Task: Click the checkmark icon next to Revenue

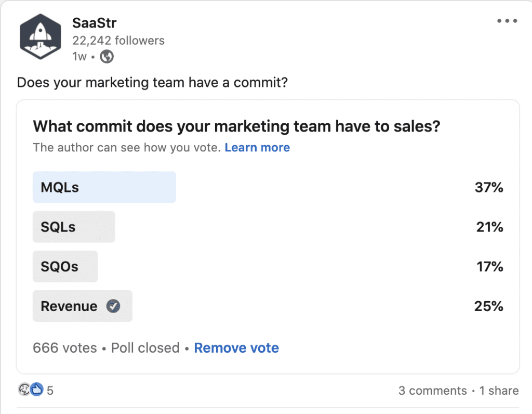Action: coord(113,306)
